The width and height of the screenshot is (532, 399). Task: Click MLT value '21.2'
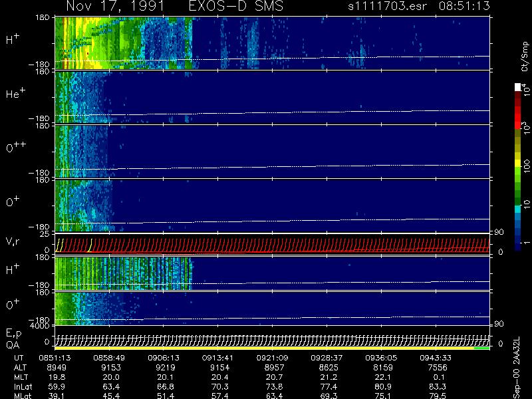[329, 377]
